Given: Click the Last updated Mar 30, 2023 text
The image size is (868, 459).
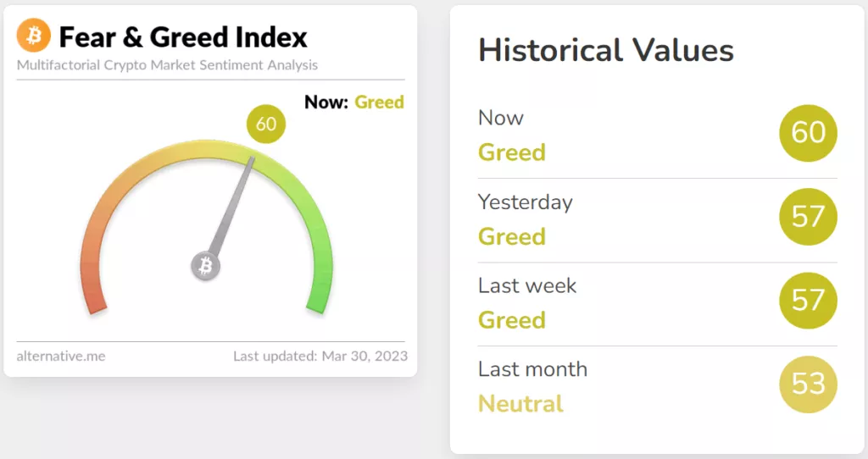Looking at the screenshot, I should (320, 357).
